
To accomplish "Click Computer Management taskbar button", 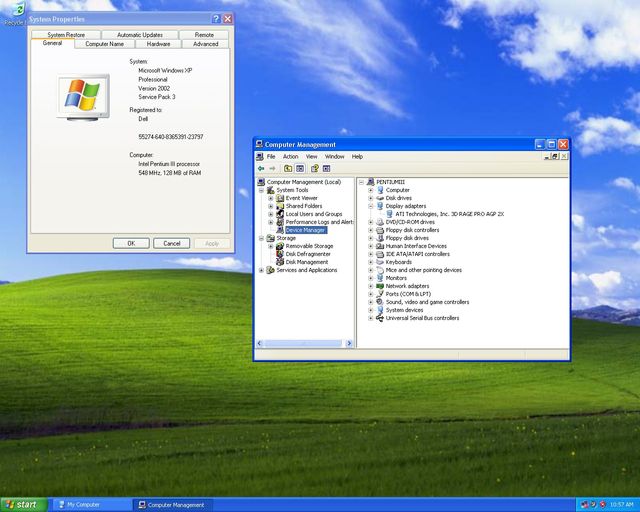I will click(x=173, y=505).
